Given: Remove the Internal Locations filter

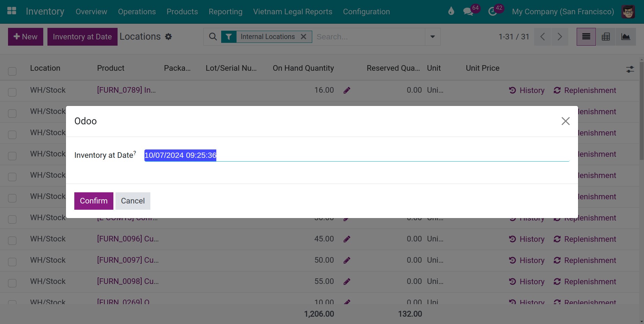Looking at the screenshot, I should click(304, 37).
